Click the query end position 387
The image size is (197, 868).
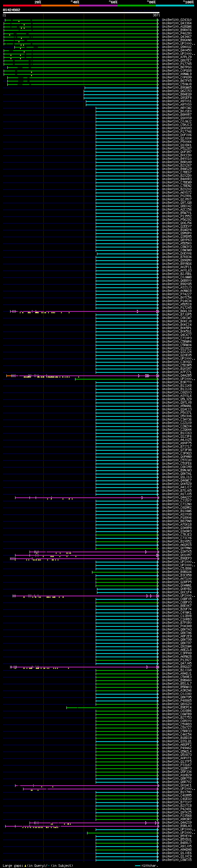click(x=155, y=15)
